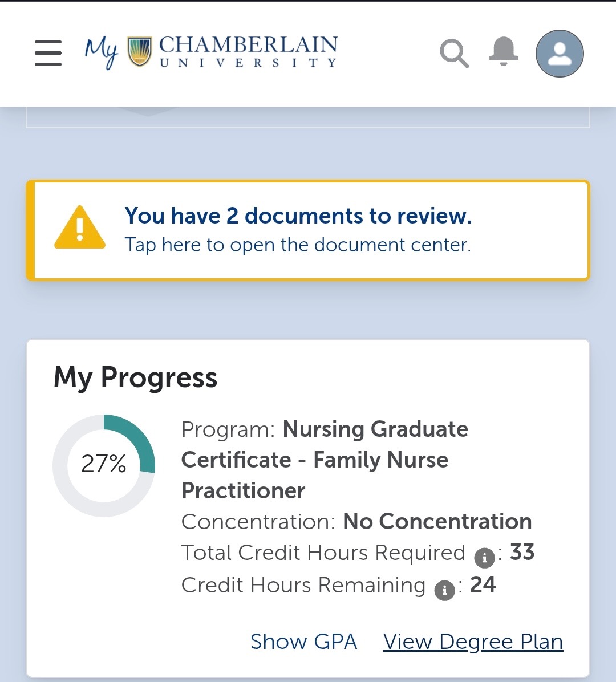Click the Chamberlain University wordmark

tap(248, 52)
